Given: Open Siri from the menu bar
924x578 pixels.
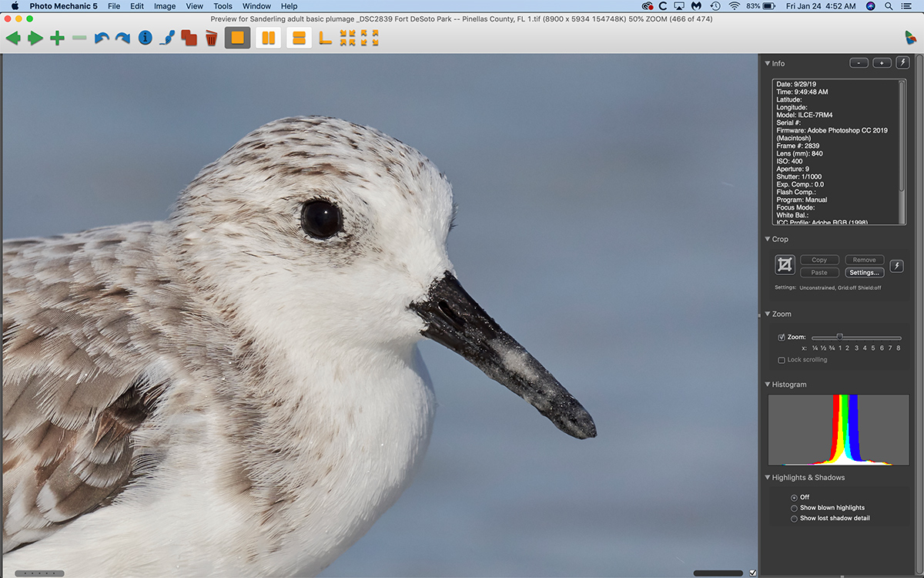Looking at the screenshot, I should tap(870, 6).
